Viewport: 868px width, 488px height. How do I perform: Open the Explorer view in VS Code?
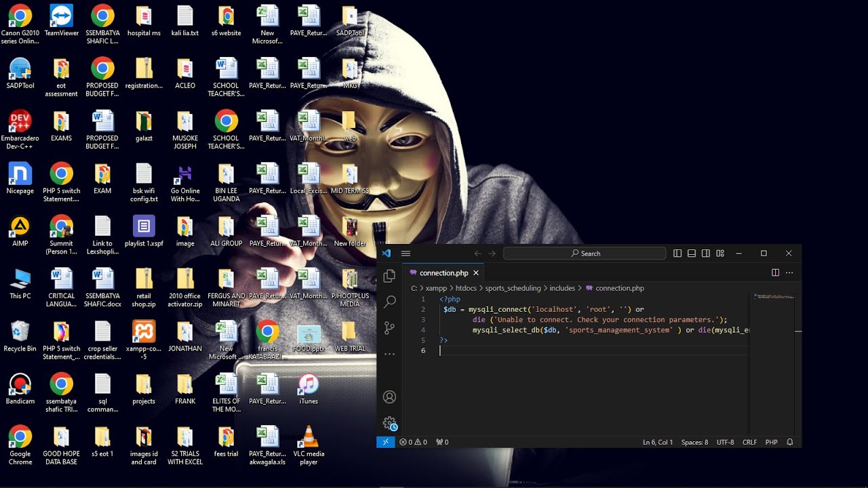[x=389, y=276]
